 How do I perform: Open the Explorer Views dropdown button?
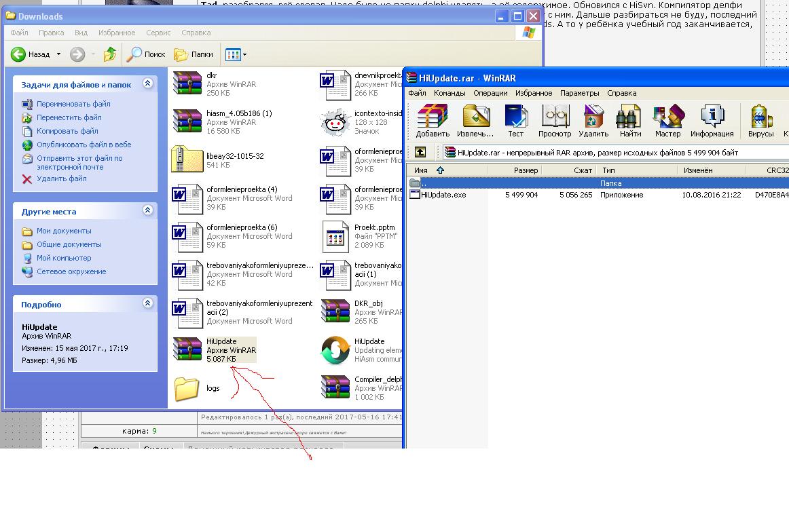point(236,55)
